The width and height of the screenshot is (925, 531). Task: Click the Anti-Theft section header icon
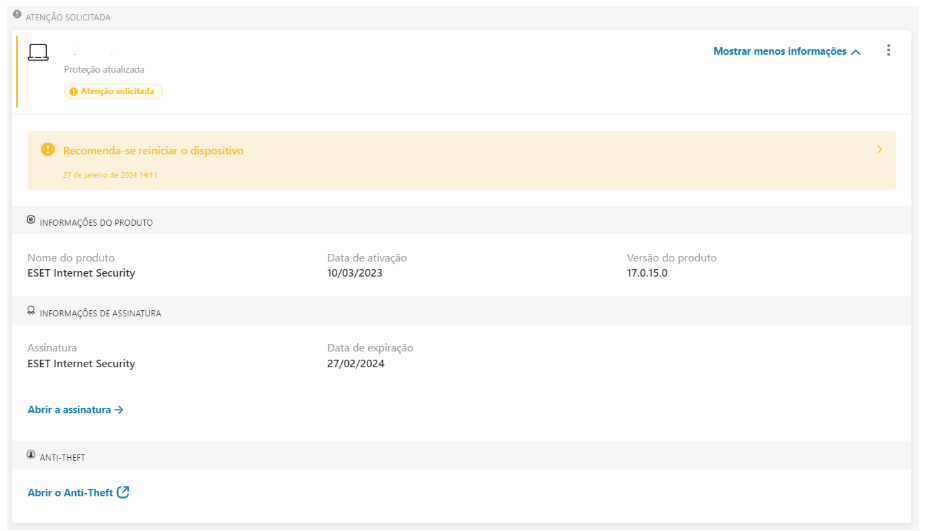31,455
